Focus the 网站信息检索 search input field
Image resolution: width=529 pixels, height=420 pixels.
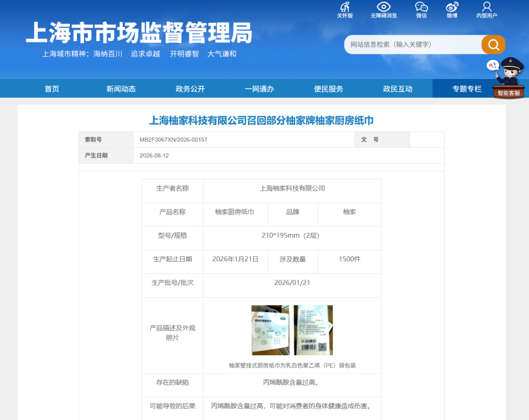pos(413,45)
